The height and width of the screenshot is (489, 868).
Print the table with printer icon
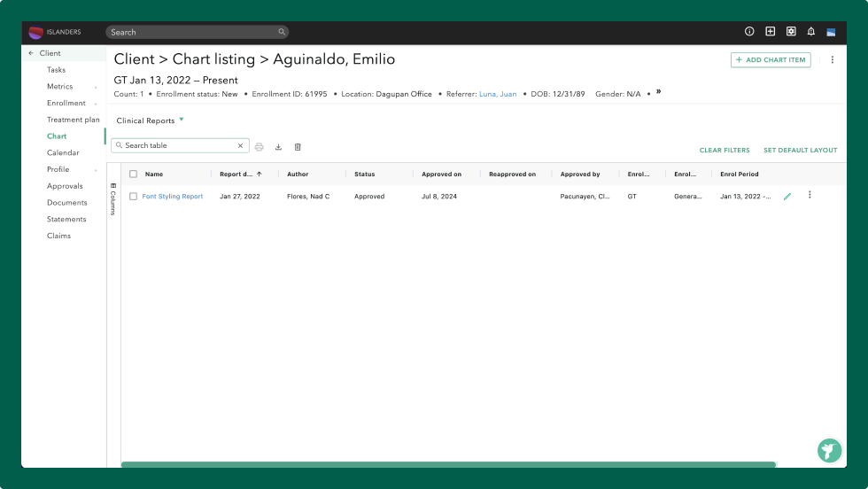click(259, 147)
